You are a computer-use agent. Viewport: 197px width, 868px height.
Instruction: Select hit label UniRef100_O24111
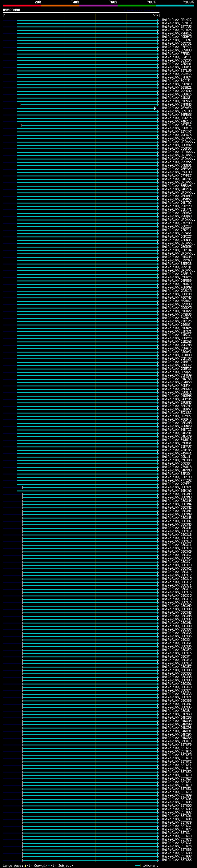pos(177,57)
